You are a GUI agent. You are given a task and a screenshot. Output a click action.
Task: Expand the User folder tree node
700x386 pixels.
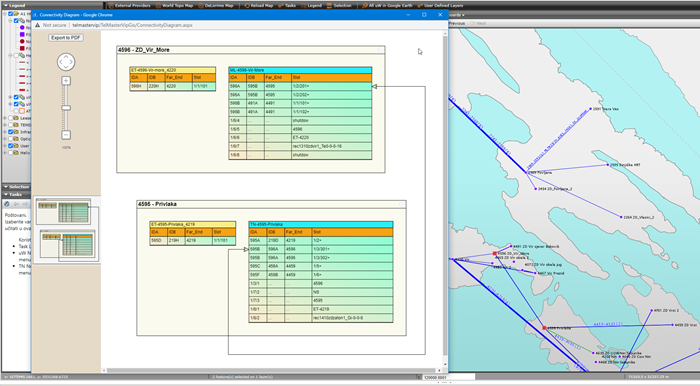5,146
